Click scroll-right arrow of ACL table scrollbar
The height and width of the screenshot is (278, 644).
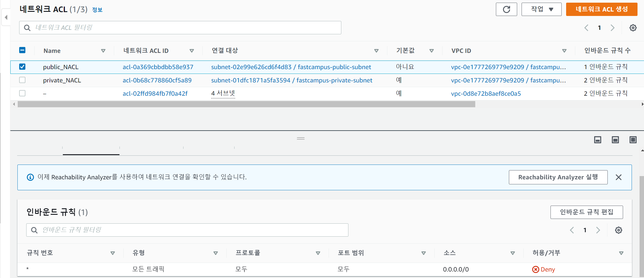tap(642, 104)
